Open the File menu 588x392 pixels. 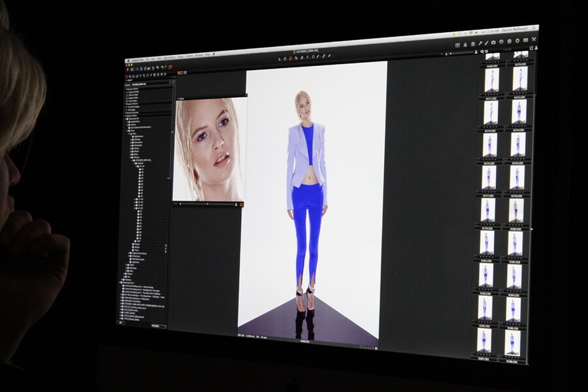pos(148,59)
